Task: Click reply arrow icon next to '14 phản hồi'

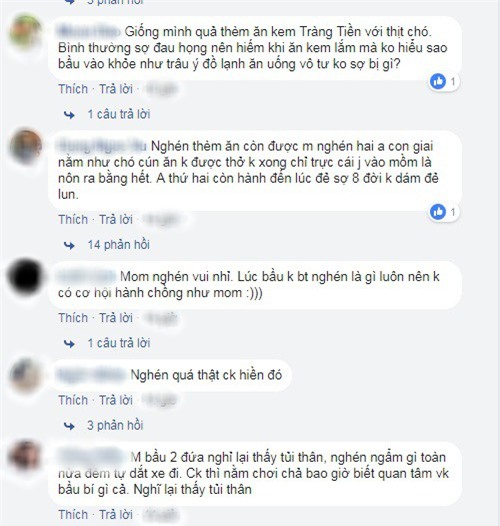Action: point(69,246)
